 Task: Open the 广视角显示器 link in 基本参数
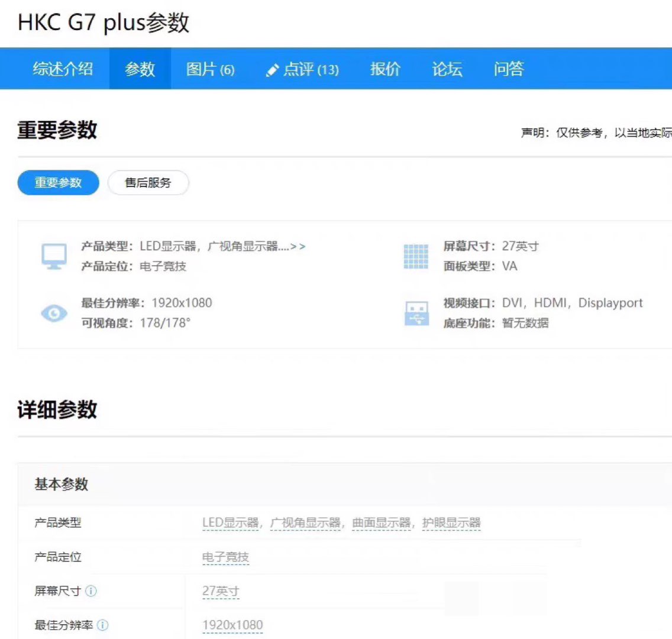(306, 523)
